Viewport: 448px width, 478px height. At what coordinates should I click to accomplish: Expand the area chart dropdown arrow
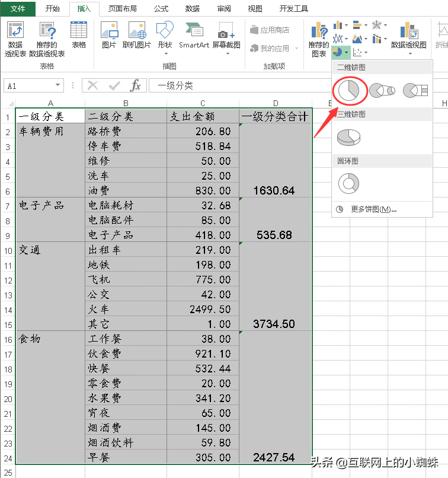366,39
